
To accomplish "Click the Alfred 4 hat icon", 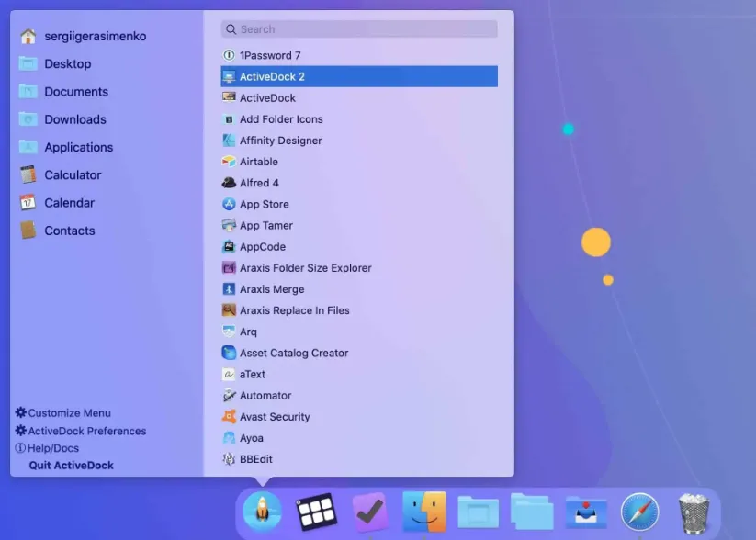I will (229, 183).
